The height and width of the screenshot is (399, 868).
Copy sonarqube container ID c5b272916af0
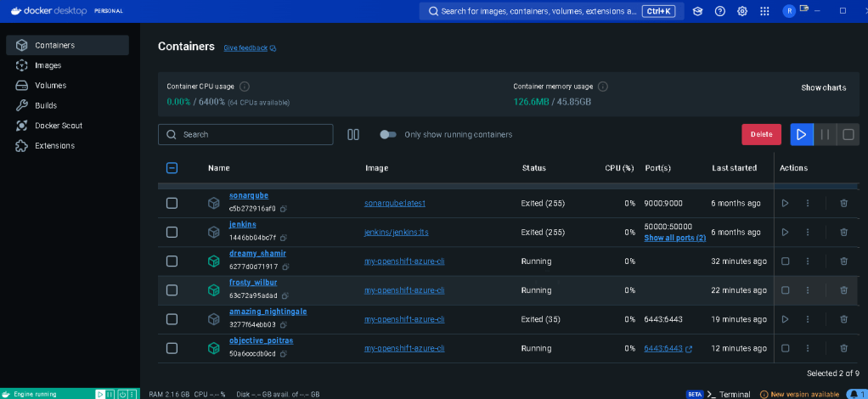(x=283, y=209)
